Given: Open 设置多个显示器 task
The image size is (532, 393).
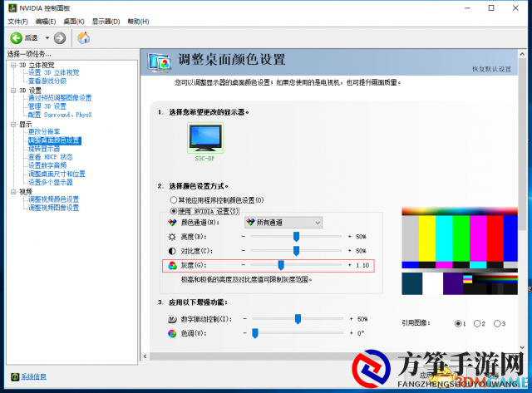Looking at the screenshot, I should [x=50, y=182].
